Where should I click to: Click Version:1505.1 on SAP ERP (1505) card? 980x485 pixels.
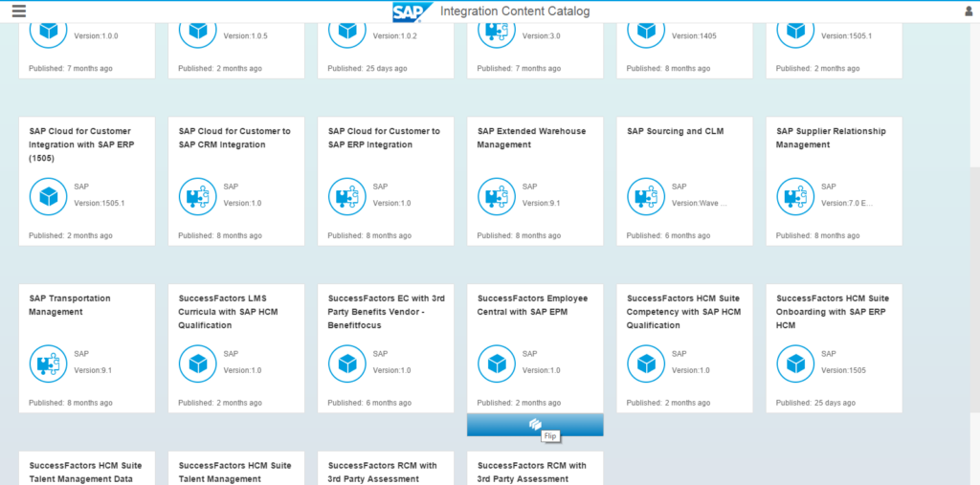click(100, 203)
